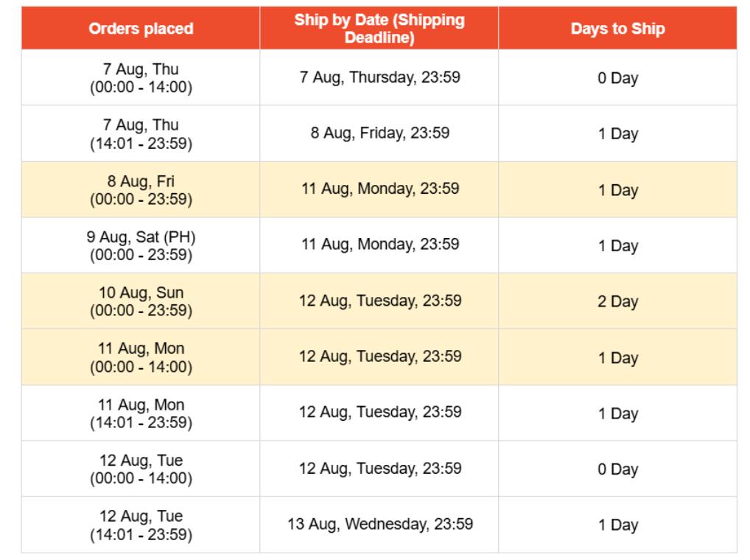Click the "Ship by Date (Shipping Deadline)" header

tap(379, 28)
